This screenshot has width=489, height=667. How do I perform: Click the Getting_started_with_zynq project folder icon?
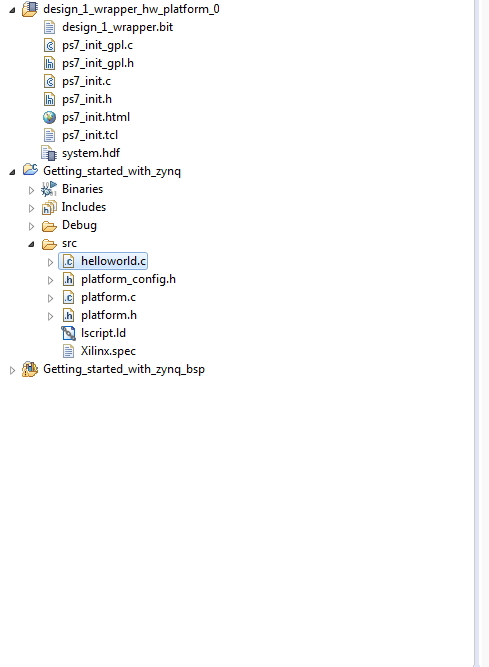[x=30, y=170]
